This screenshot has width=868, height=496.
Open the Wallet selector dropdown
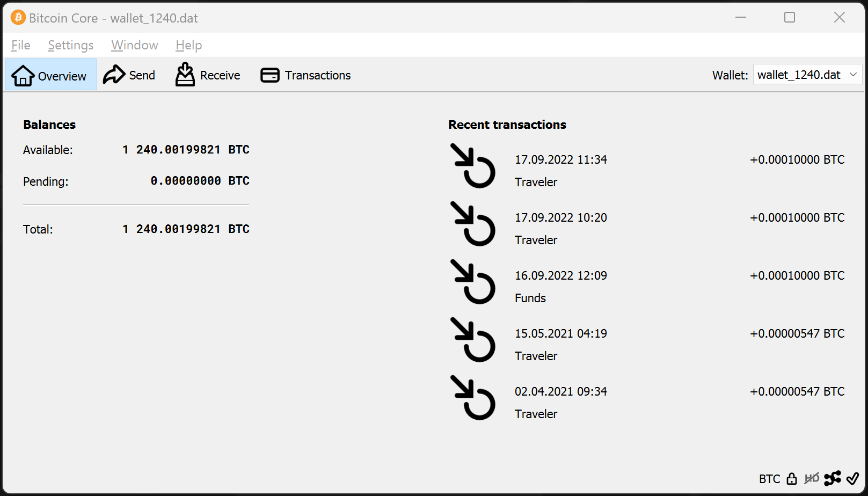coord(807,75)
